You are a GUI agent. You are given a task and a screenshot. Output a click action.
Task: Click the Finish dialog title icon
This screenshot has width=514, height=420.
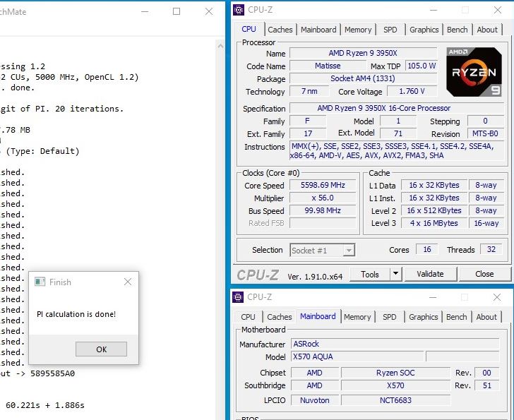point(40,282)
